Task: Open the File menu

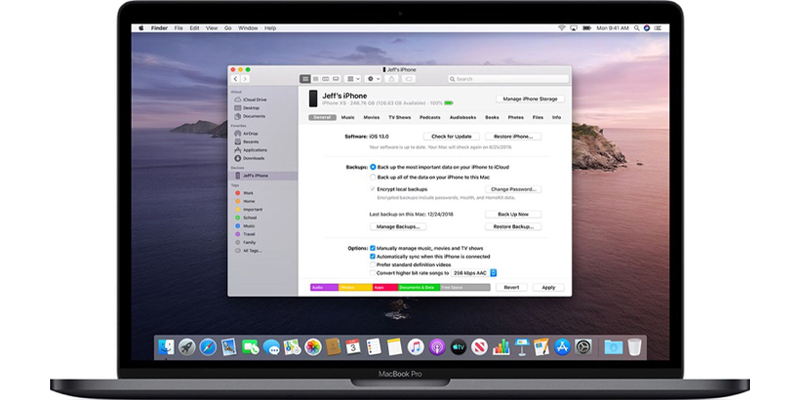Action: tap(179, 28)
